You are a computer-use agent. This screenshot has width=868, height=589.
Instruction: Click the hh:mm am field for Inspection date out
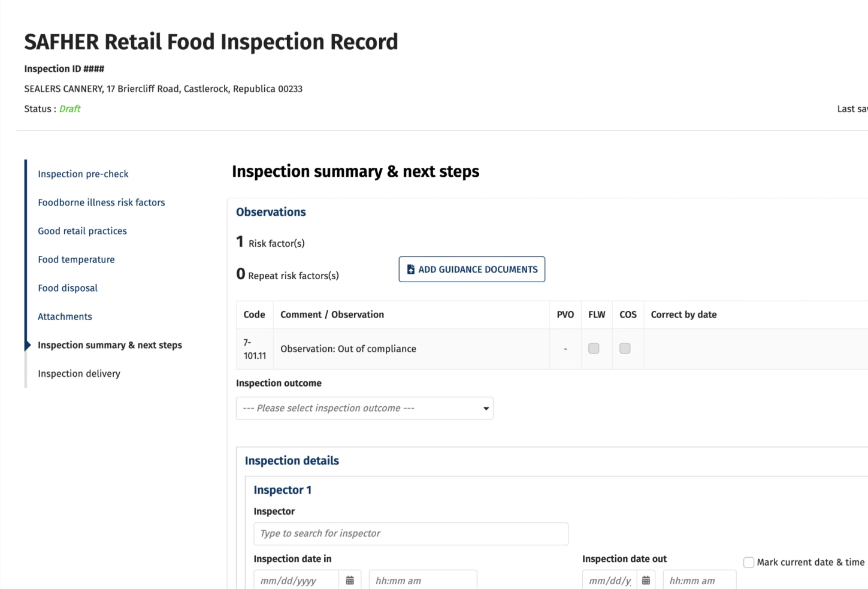click(698, 579)
